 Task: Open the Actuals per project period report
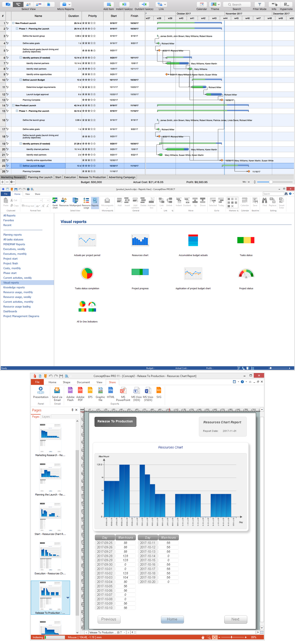87,240
